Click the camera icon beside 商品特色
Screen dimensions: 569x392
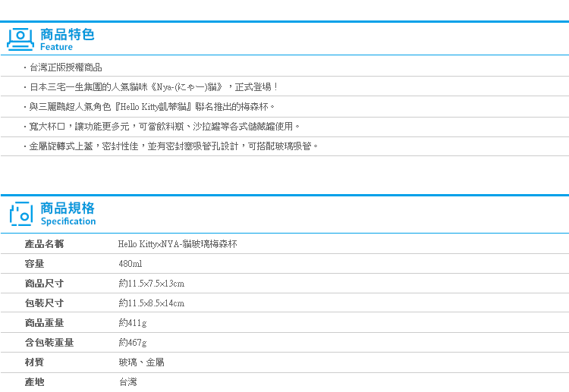click(21, 39)
